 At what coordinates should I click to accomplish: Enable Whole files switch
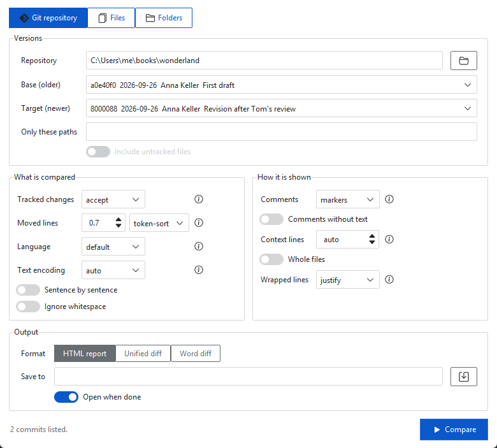point(271,259)
